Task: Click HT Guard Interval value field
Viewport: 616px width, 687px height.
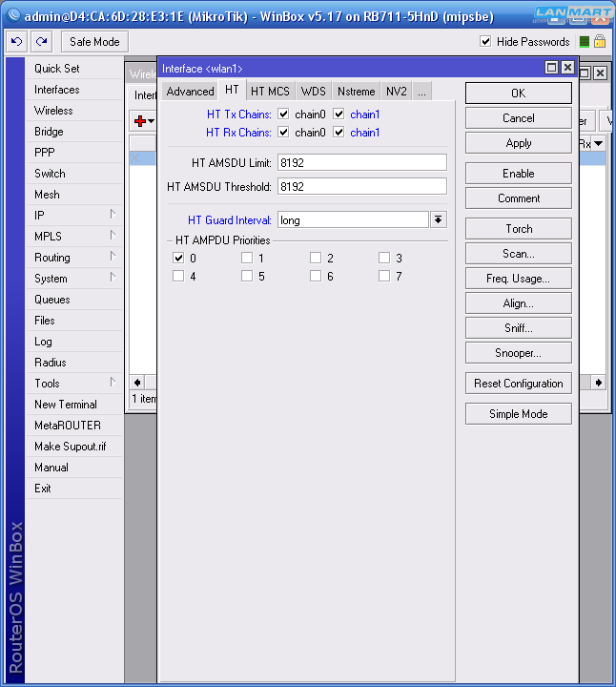Action: [x=353, y=220]
